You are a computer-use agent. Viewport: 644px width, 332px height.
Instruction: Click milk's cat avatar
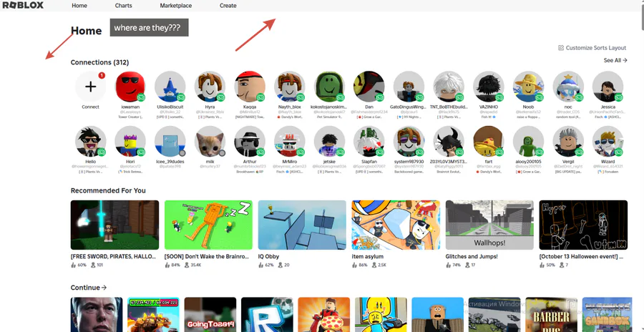pos(210,142)
